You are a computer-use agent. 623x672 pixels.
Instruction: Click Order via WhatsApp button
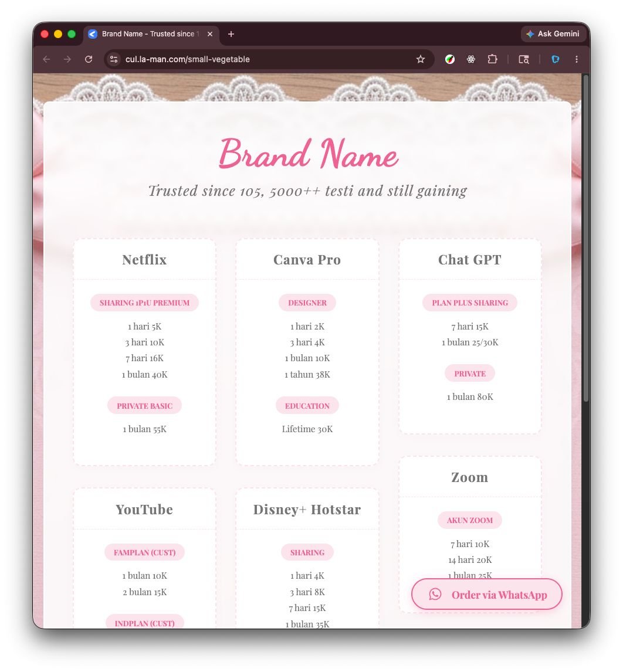pos(487,594)
